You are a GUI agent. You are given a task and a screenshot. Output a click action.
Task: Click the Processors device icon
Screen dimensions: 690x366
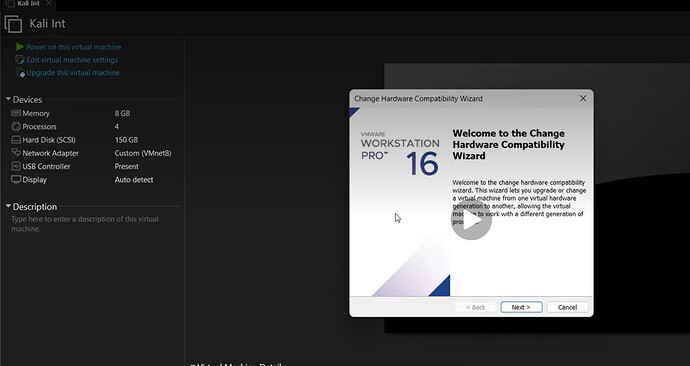pyautogui.click(x=16, y=126)
